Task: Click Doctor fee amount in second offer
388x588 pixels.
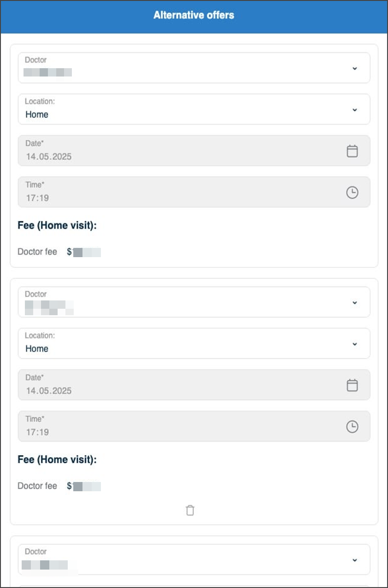Action: [84, 486]
